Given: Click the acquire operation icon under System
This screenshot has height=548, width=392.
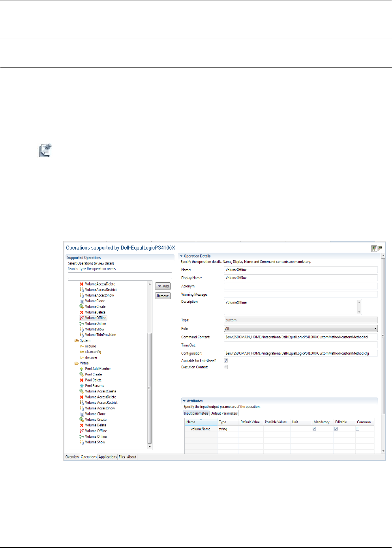Looking at the screenshot, I should [82, 346].
